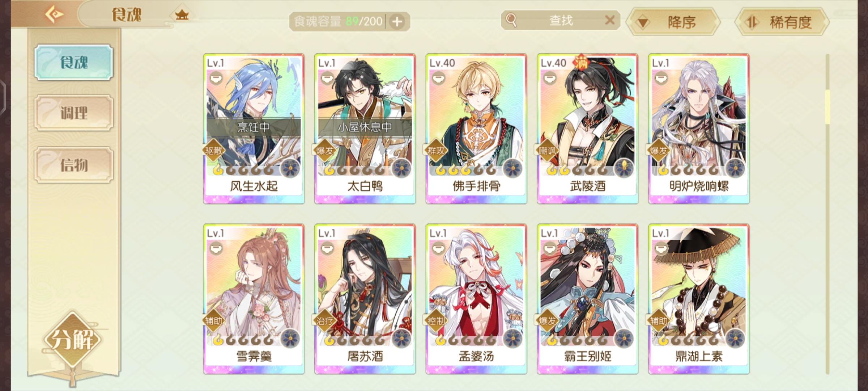
Task: Switch to the 食魂 side tab
Action: (x=74, y=62)
